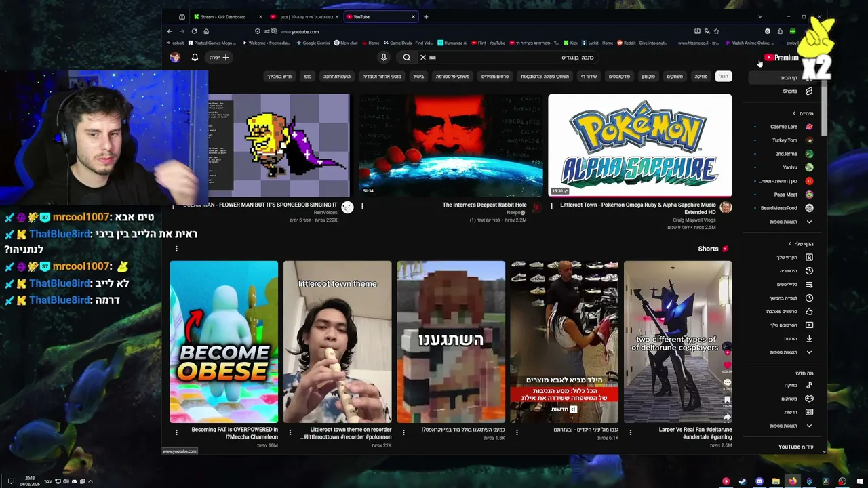Open 2ndJerma subscription channel
The width and height of the screenshot is (868, 488).
[x=784, y=154]
